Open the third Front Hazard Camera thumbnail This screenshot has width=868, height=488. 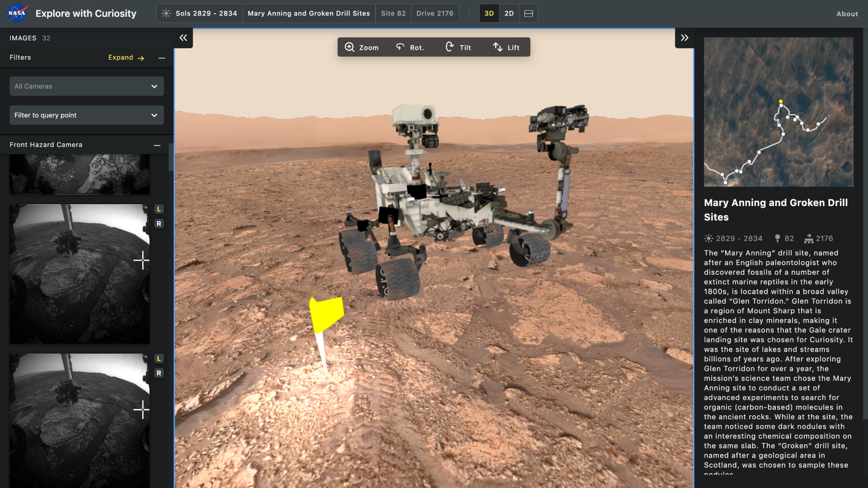(x=80, y=421)
